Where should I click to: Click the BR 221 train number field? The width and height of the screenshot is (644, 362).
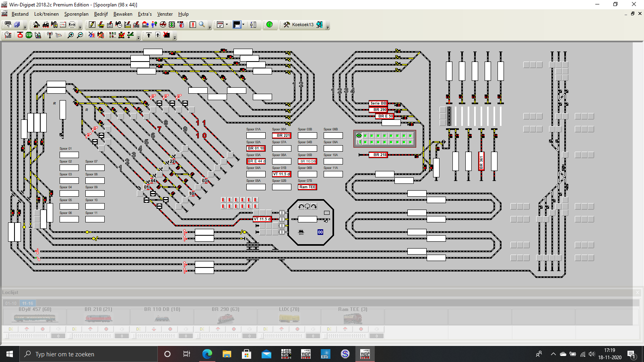pyautogui.click(x=282, y=136)
